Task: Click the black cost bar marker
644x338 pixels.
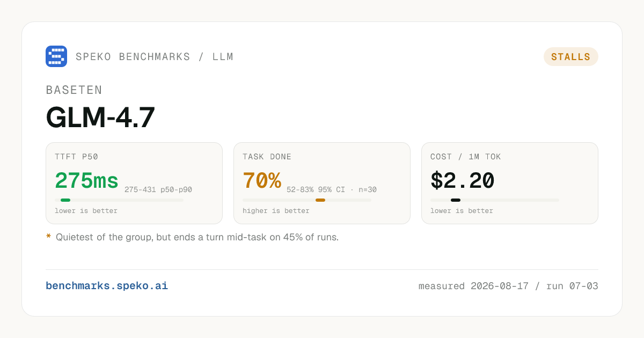Action: click(x=456, y=200)
